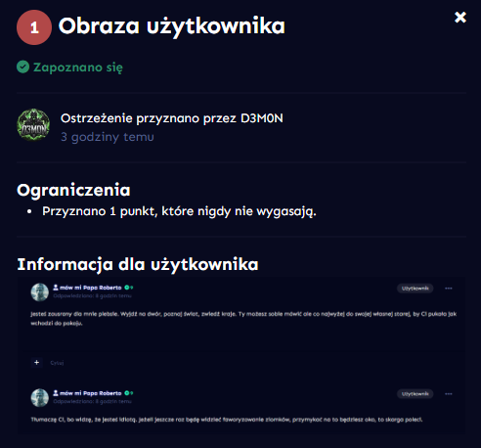This screenshot has width=481, height=448.
Task: Click the first post's mów mi Papa Roberto username
Action: pyautogui.click(x=90, y=288)
